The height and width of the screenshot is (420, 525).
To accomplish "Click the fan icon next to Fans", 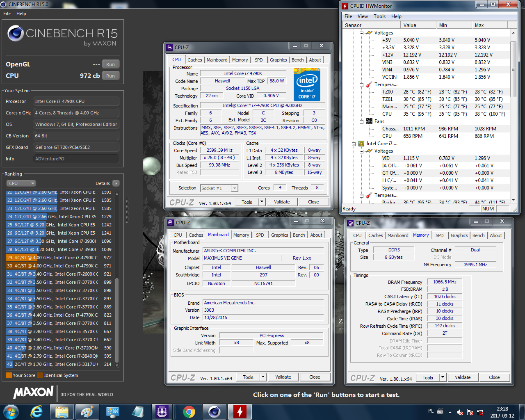I will click(x=369, y=121).
